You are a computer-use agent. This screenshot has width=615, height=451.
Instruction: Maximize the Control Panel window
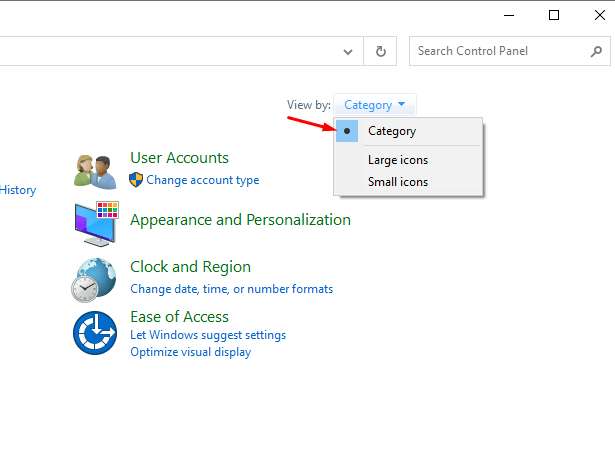[554, 15]
